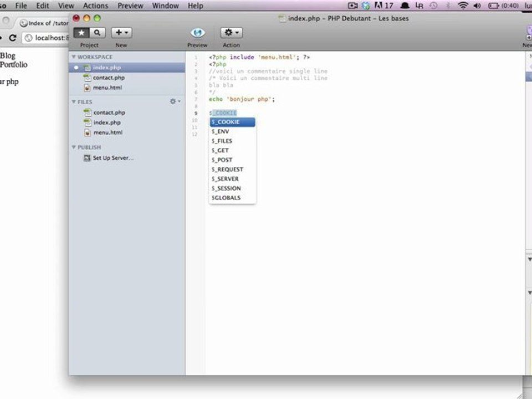Viewport: 532px width, 399px height.
Task: Open the Edit menu
Action: coord(43,6)
